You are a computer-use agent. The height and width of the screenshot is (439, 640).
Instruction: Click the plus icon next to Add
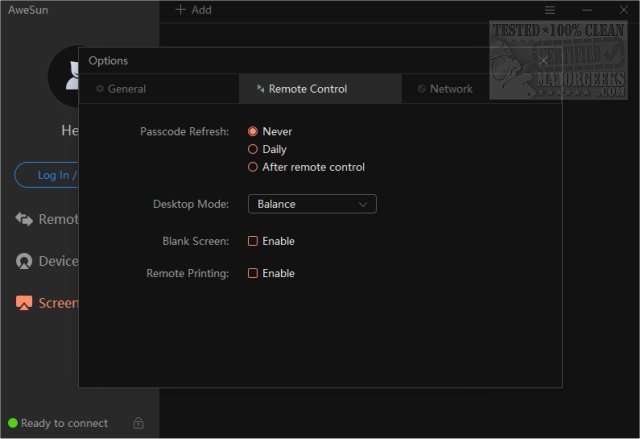pyautogui.click(x=180, y=9)
